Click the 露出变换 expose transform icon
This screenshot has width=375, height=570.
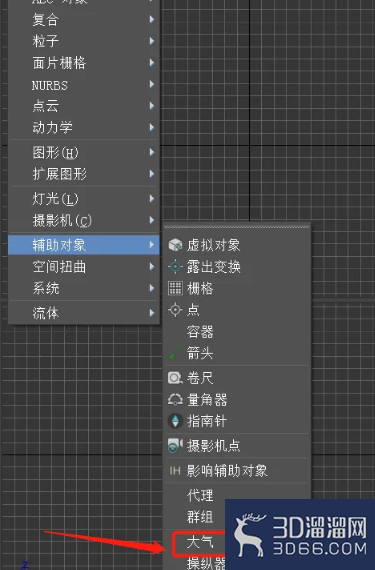(175, 266)
